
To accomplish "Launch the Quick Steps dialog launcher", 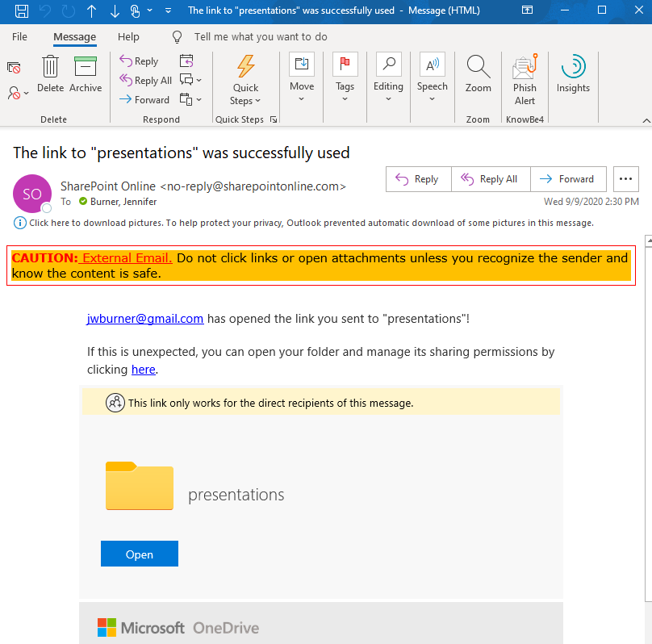I will [274, 119].
